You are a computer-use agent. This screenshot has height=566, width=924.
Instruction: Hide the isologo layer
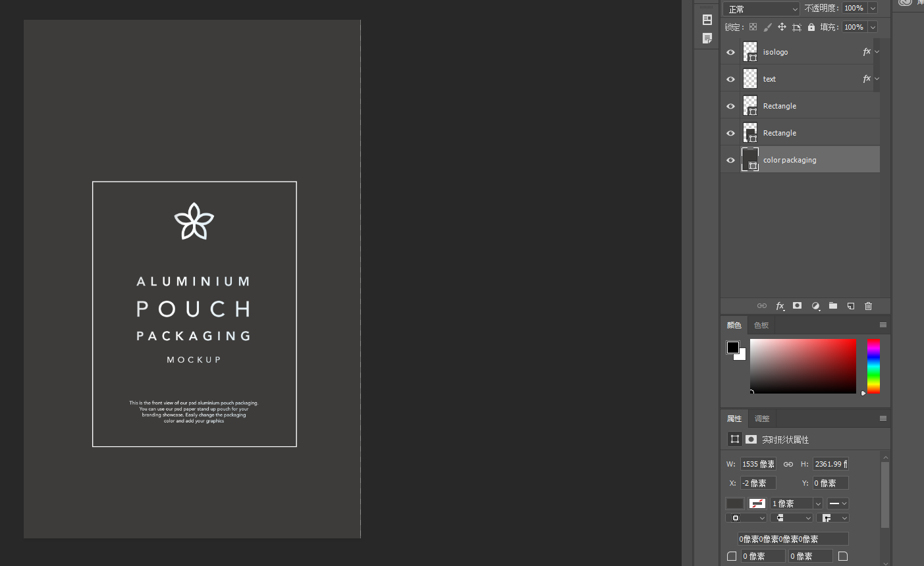[730, 52]
